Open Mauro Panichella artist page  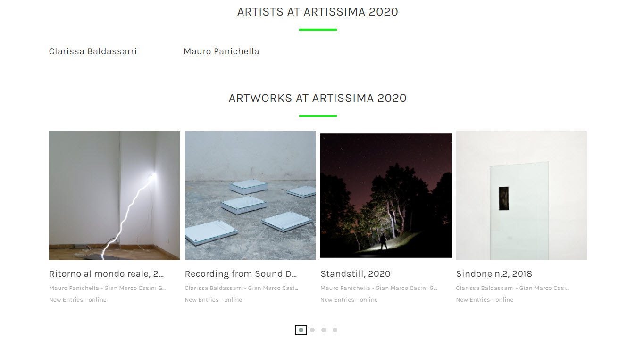point(221,51)
